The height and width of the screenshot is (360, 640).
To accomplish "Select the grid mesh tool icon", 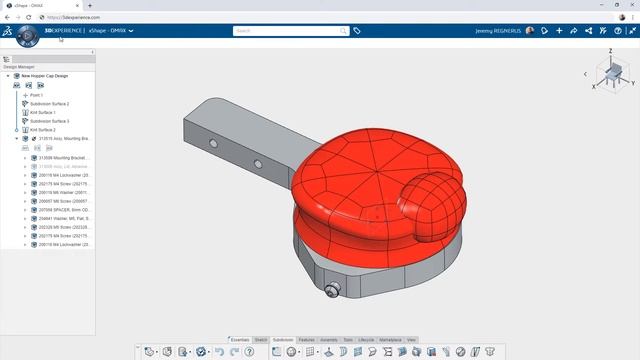I will coord(310,351).
